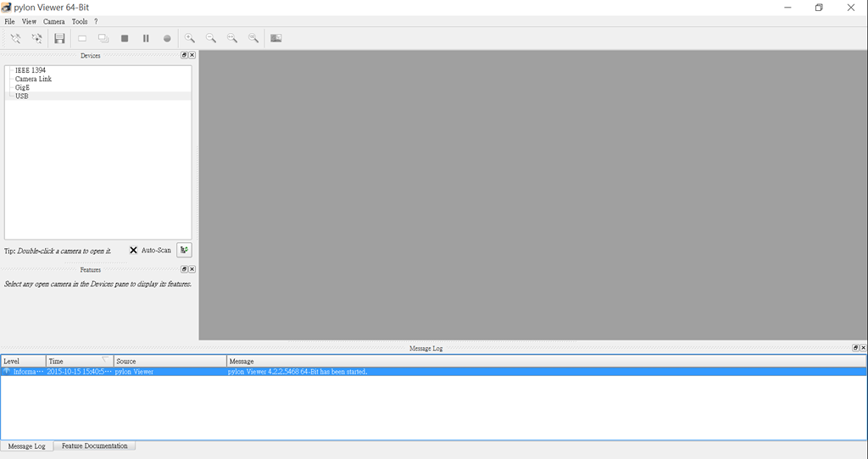Click the log timestamp 2015-10-15 cell
The width and height of the screenshot is (868, 459).
pyautogui.click(x=79, y=372)
